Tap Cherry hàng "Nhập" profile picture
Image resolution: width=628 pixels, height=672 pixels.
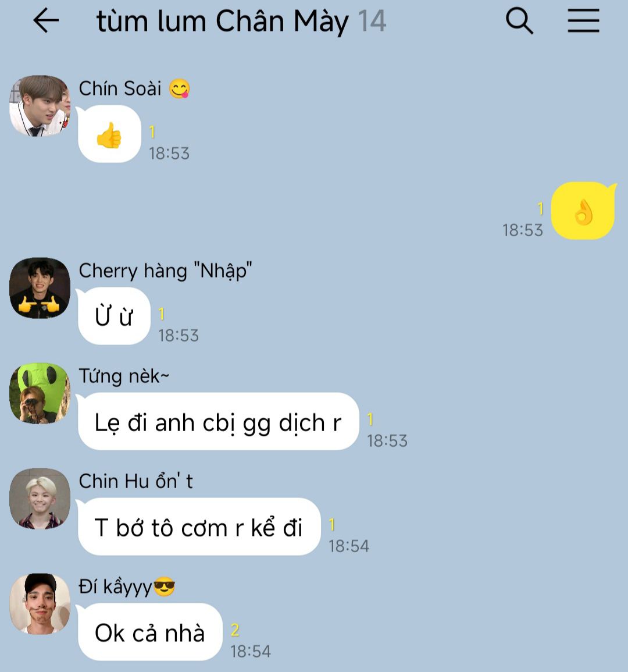40,287
